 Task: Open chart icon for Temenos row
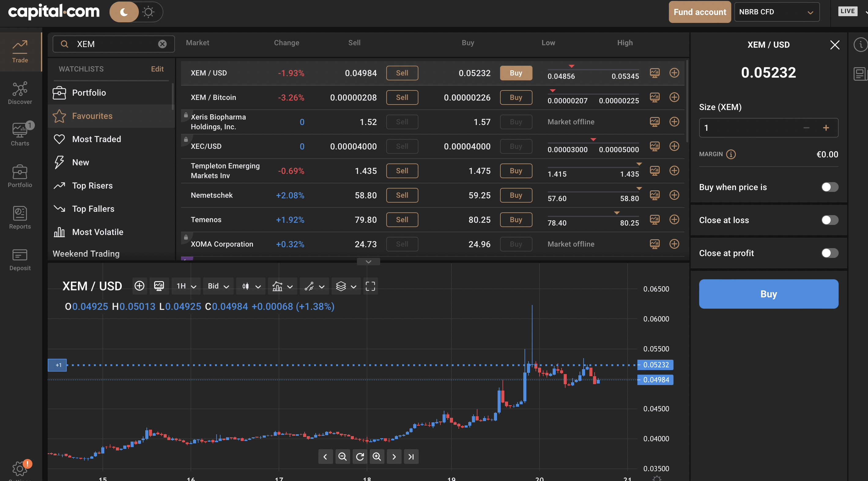pos(655,219)
